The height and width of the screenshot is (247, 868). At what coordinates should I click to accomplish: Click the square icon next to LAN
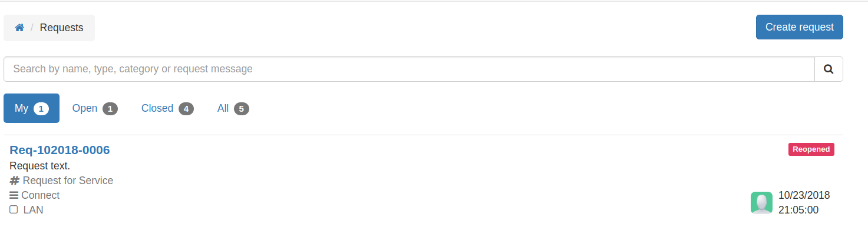14,209
